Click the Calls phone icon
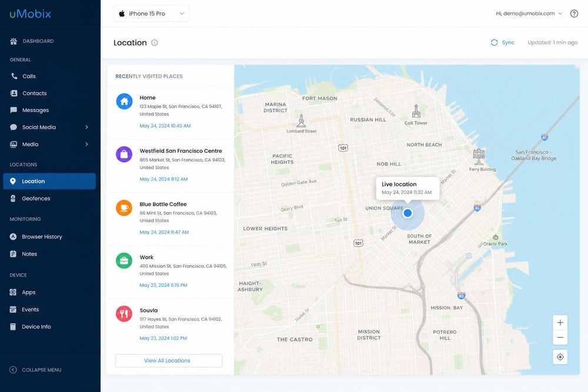 click(x=14, y=76)
